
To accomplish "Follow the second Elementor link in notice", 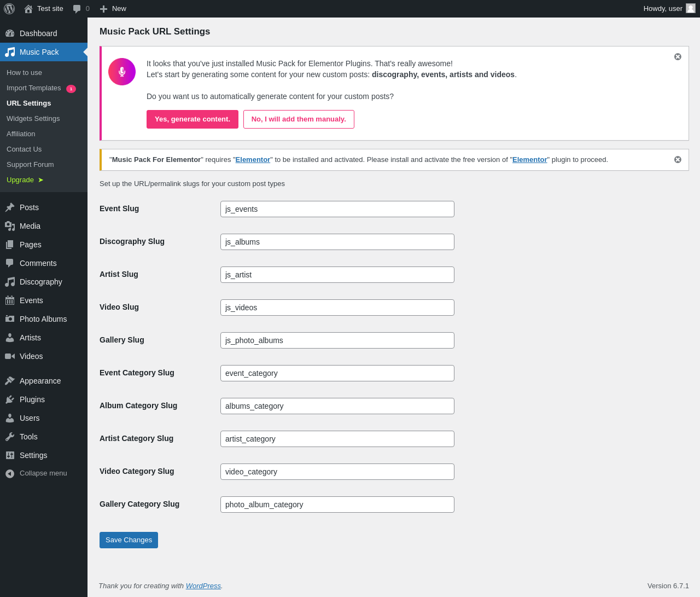I will (530, 160).
